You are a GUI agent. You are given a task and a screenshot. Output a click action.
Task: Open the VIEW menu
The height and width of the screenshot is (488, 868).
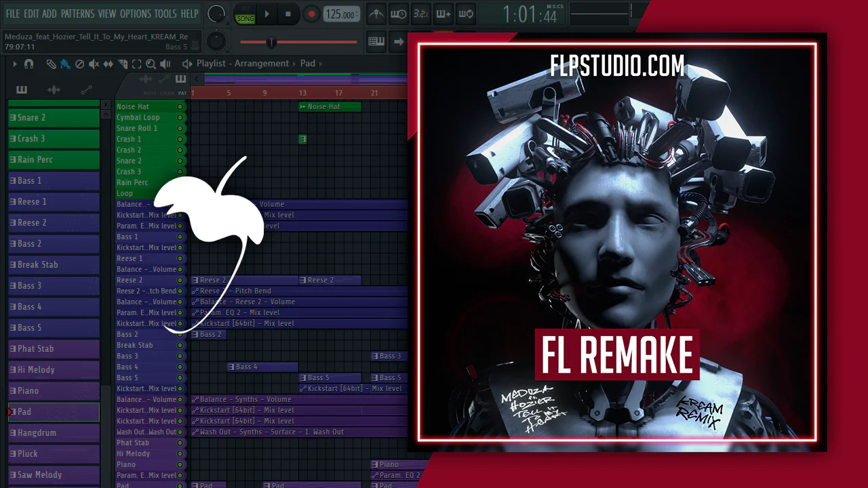tap(107, 14)
